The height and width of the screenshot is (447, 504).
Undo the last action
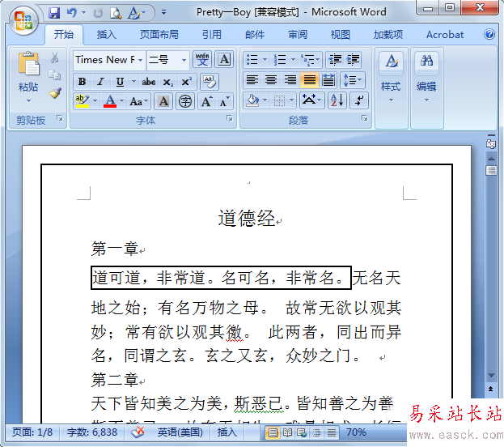pyautogui.click(x=72, y=13)
